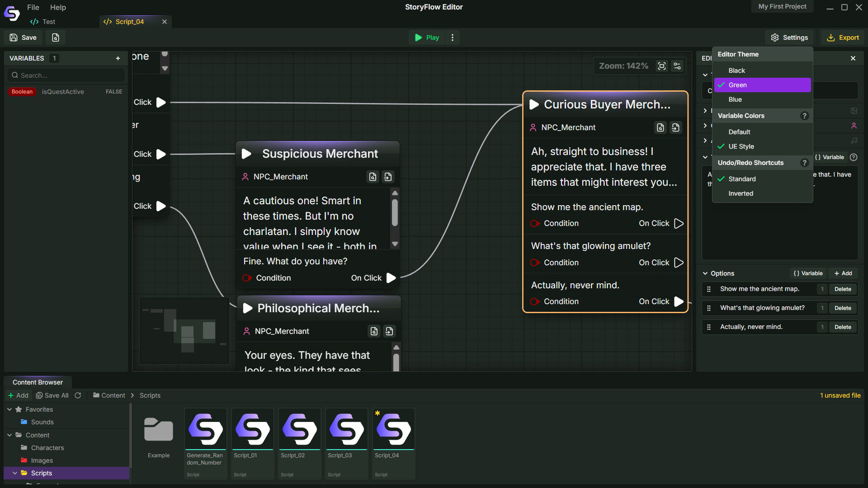Switch Variable Colors to Default
Image resolution: width=868 pixels, height=488 pixels.
739,131
